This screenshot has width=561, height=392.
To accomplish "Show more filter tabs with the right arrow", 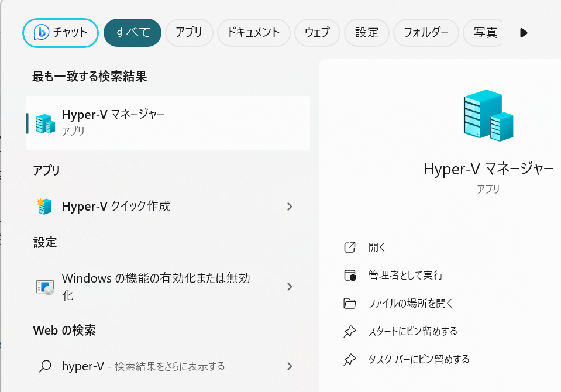I will click(x=524, y=33).
